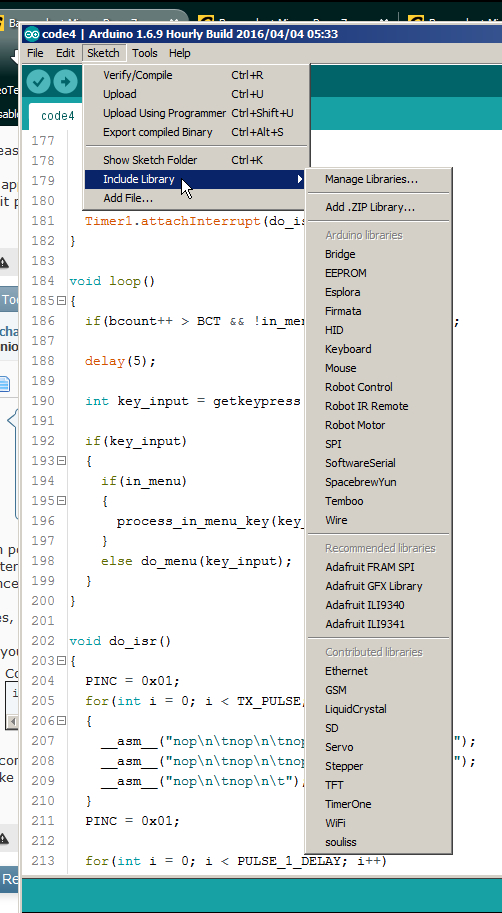This screenshot has width=502, height=913.
Task: Include the GSM library
Action: coord(379,690)
